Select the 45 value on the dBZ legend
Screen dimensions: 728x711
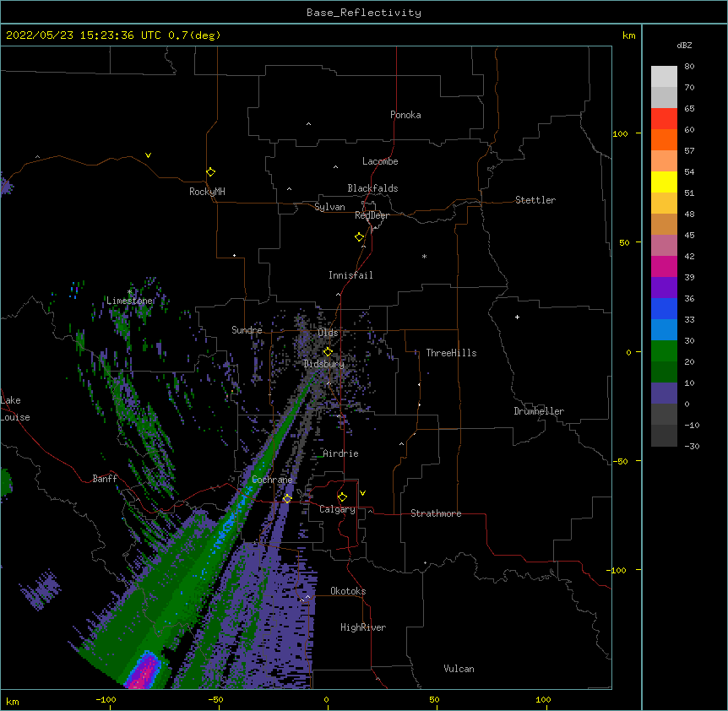pyautogui.click(x=689, y=236)
